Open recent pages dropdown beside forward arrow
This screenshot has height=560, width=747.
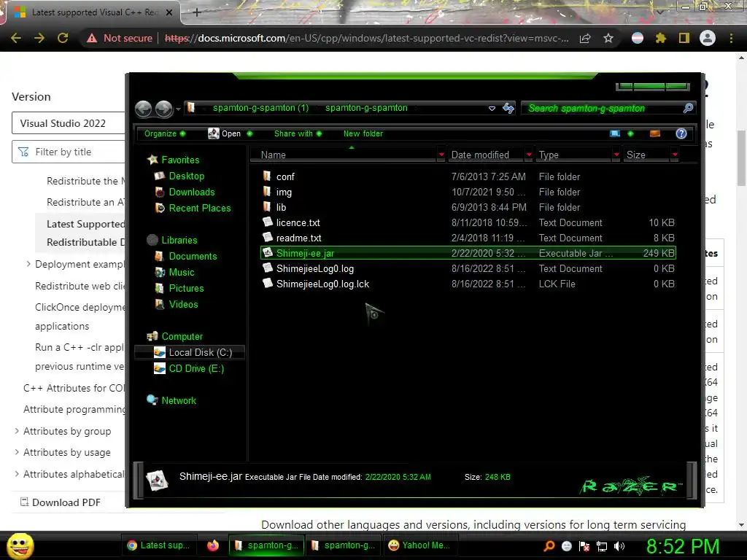[x=178, y=109]
